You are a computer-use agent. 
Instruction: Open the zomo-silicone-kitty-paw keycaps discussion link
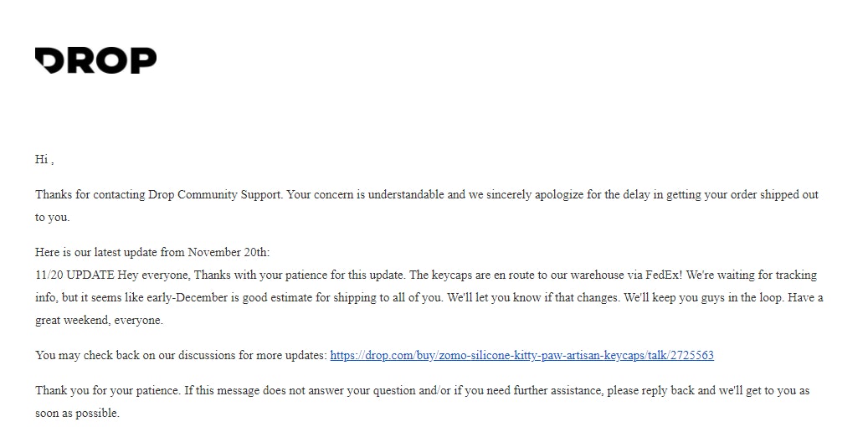pyautogui.click(x=521, y=355)
